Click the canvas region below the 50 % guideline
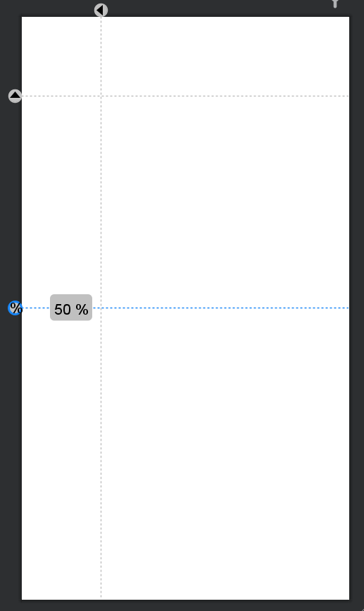The image size is (364, 611). (225, 454)
